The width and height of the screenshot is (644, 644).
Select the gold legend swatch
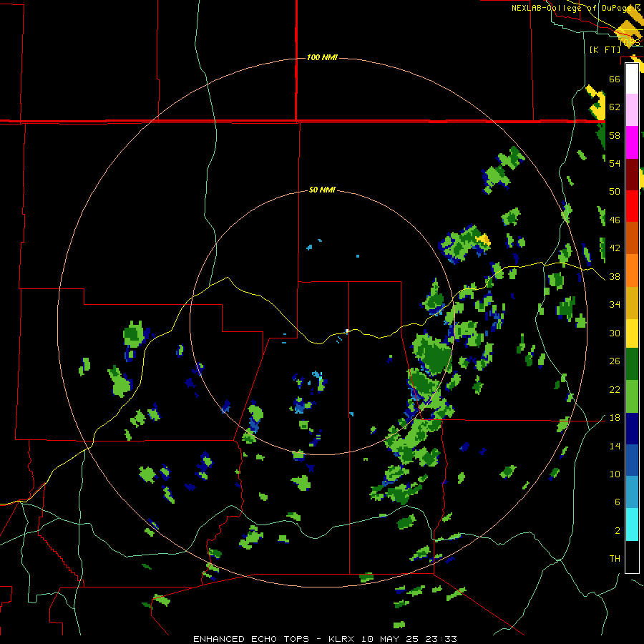tap(632, 303)
